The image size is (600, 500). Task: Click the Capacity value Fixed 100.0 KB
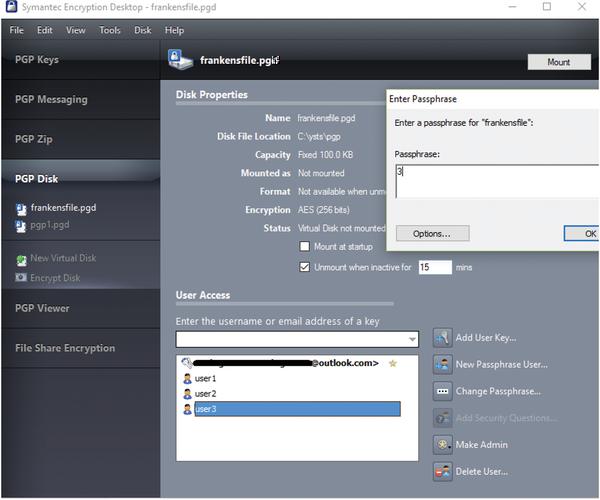click(x=325, y=155)
